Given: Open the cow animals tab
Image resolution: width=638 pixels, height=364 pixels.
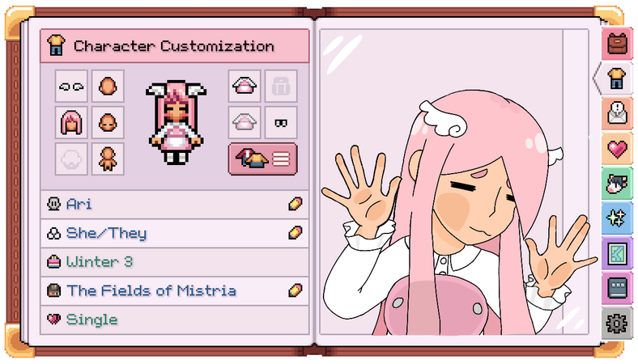Looking at the screenshot, I should [x=617, y=184].
